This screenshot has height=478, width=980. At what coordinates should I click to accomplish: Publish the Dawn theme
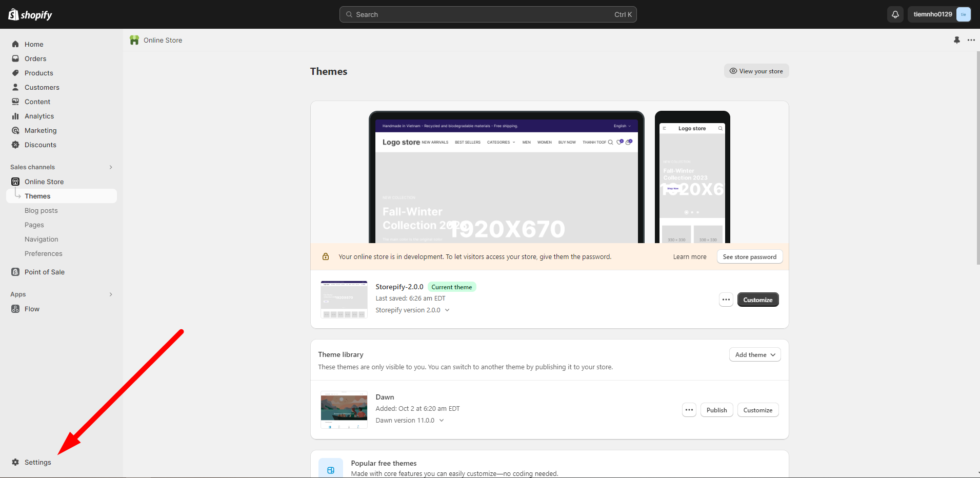(x=717, y=410)
